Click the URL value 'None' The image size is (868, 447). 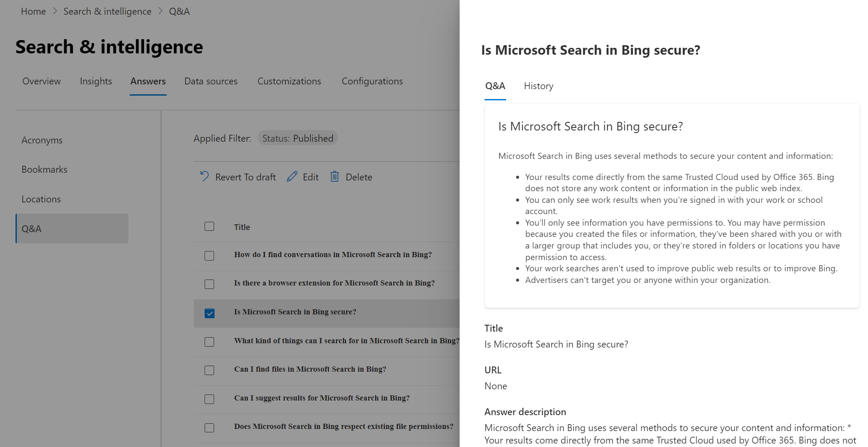tap(495, 386)
